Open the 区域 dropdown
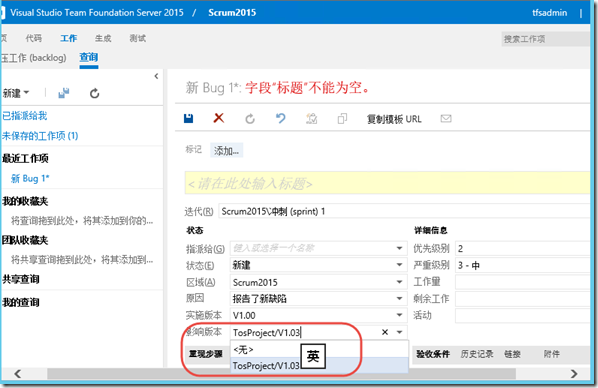This screenshot has height=388, width=598. coord(399,282)
